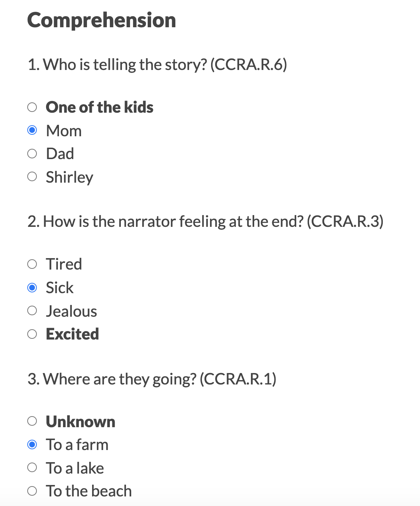Click the 'Comprehension' heading
The width and height of the screenshot is (420, 506).
pos(102,20)
